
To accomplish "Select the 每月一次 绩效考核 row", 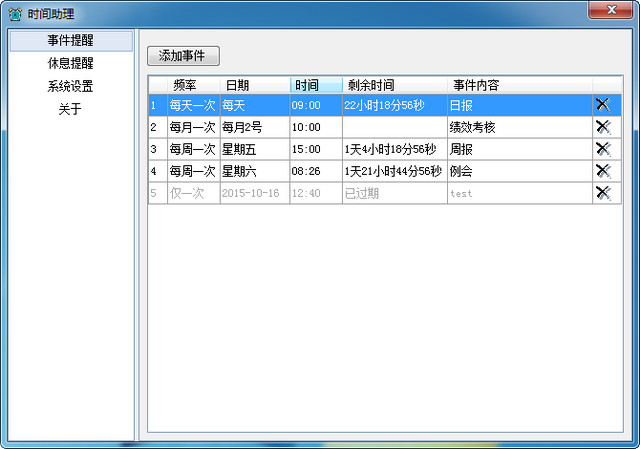I will 384,127.
